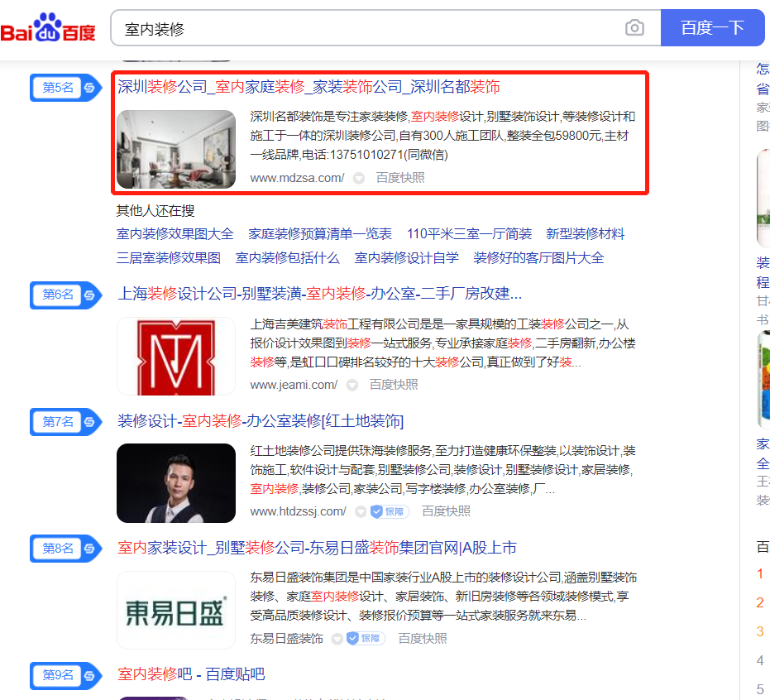Click the 第6名 rank badge

66,295
